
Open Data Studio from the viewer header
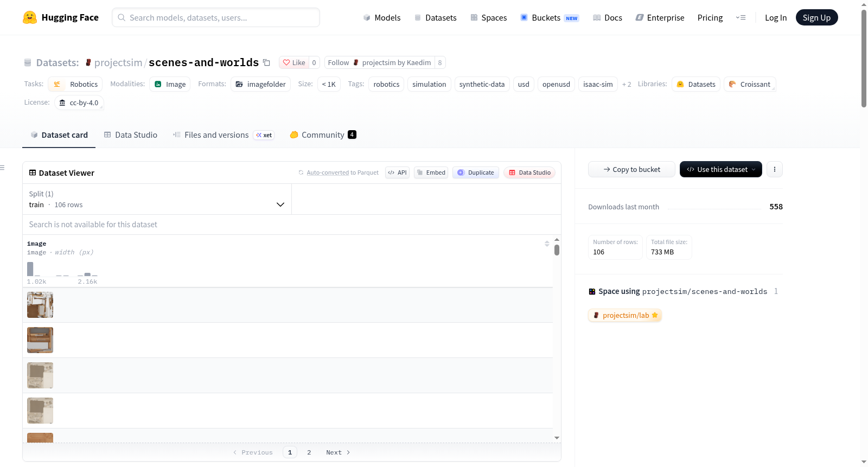click(529, 172)
